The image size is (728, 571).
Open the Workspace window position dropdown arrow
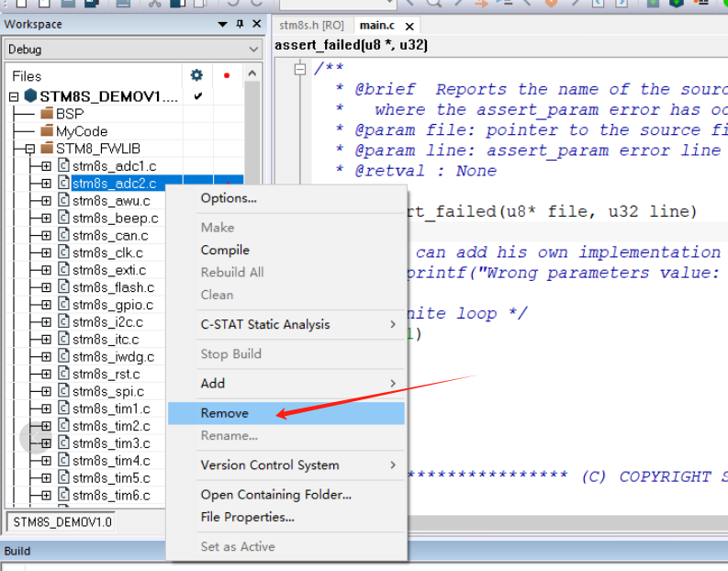(x=223, y=24)
